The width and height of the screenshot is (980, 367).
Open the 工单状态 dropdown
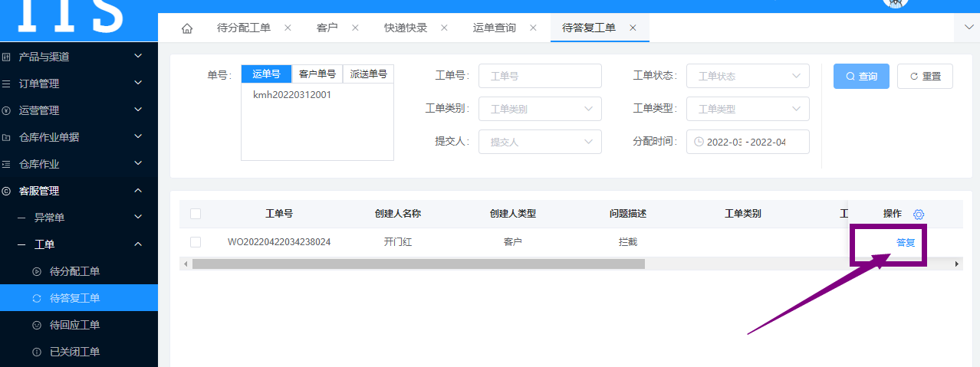click(x=748, y=76)
